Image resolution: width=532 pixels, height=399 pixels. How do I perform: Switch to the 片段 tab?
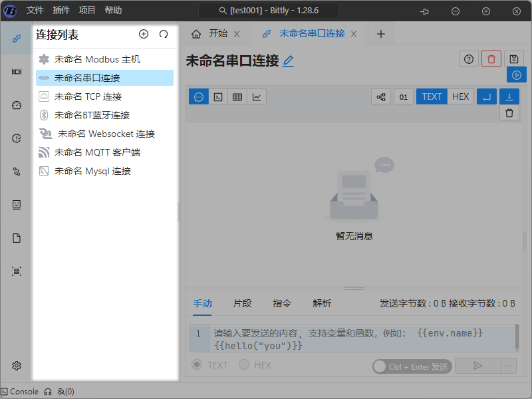coord(242,303)
